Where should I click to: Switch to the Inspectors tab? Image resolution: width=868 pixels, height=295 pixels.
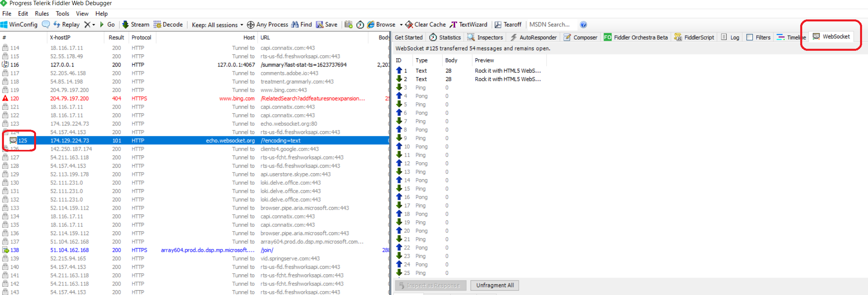tap(485, 37)
